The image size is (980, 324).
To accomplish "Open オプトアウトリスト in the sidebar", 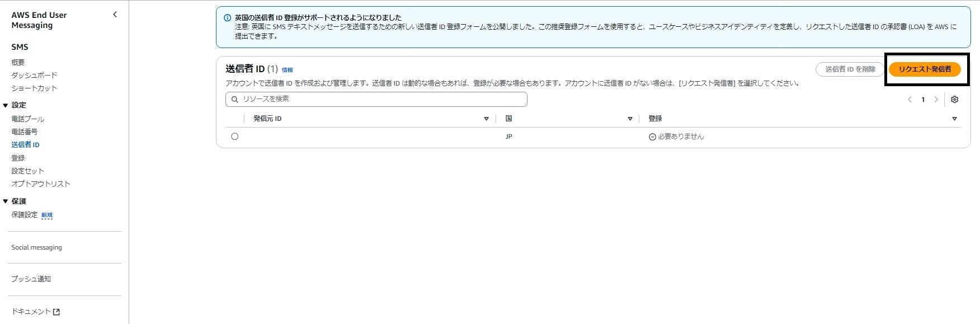I will click(x=41, y=184).
